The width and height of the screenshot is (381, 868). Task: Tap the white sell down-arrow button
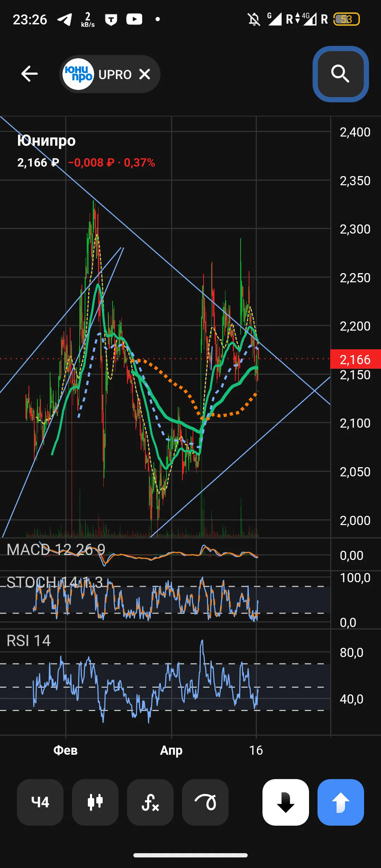click(286, 802)
